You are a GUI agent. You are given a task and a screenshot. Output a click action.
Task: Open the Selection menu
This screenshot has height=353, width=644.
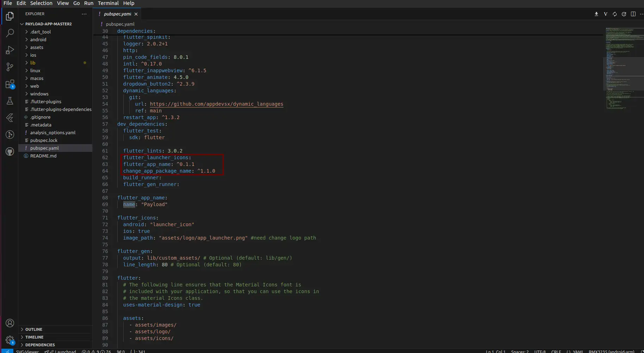click(41, 3)
